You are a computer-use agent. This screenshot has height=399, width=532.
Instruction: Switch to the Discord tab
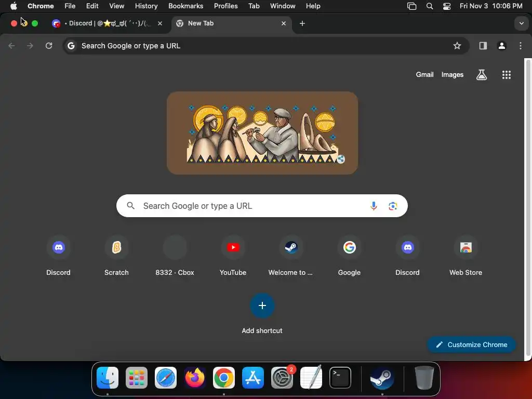pyautogui.click(x=109, y=23)
